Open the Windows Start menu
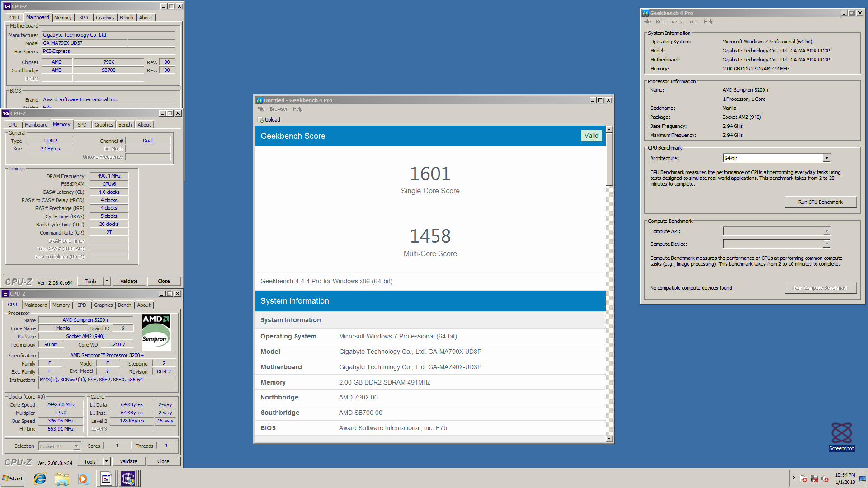Screen dimensions: 868x488 pos(13,479)
